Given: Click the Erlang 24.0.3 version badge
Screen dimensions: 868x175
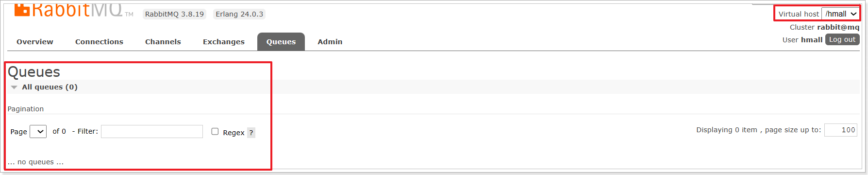Looking at the screenshot, I should coord(239,14).
